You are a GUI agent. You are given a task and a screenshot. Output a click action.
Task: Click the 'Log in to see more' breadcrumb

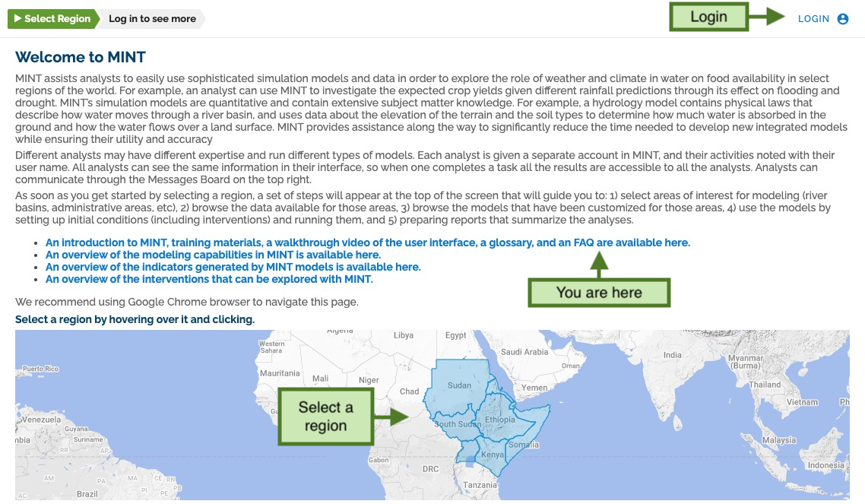click(152, 19)
